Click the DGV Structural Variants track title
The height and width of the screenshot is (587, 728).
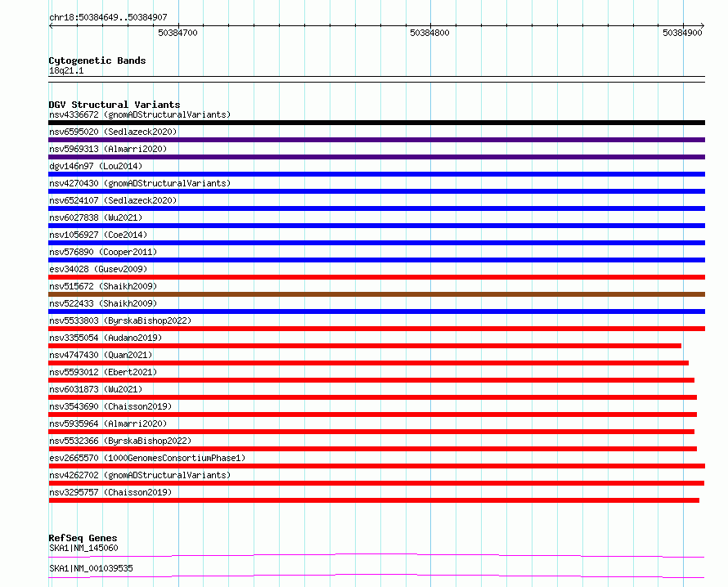click(x=115, y=105)
